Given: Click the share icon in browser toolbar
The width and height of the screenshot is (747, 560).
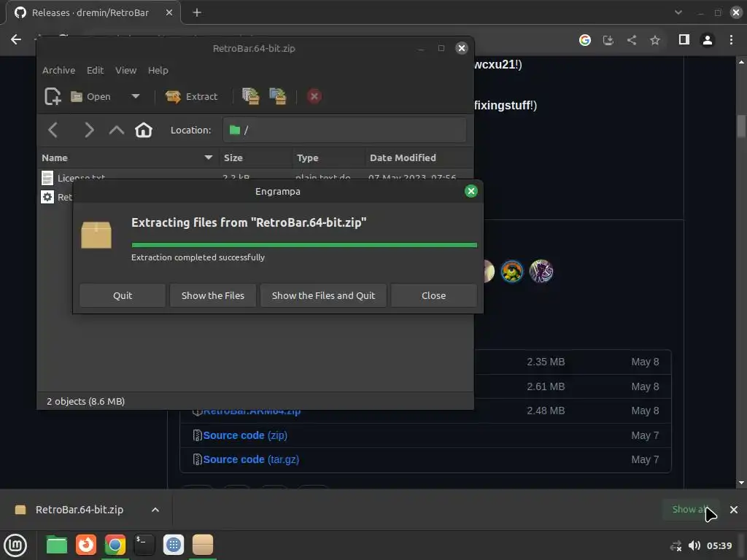Looking at the screenshot, I should (x=632, y=40).
